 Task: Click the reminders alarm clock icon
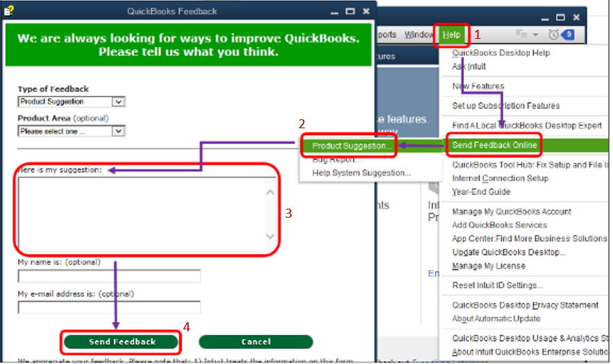(553, 35)
